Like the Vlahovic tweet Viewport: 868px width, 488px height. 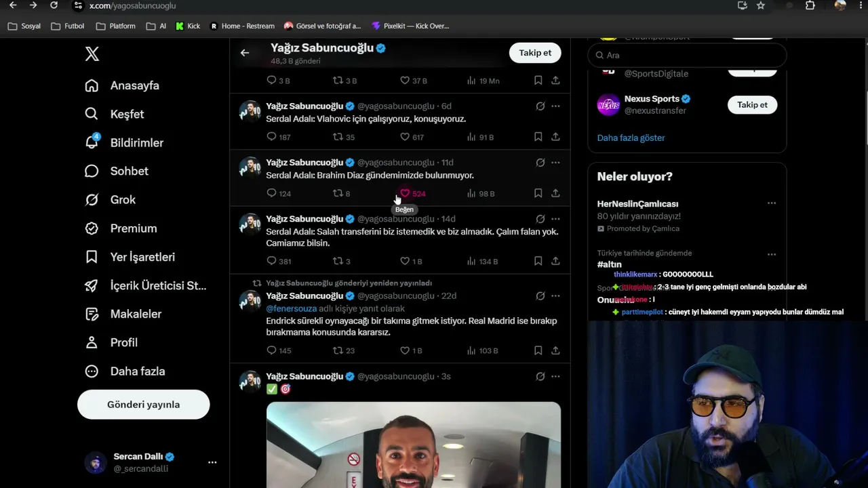point(412,137)
